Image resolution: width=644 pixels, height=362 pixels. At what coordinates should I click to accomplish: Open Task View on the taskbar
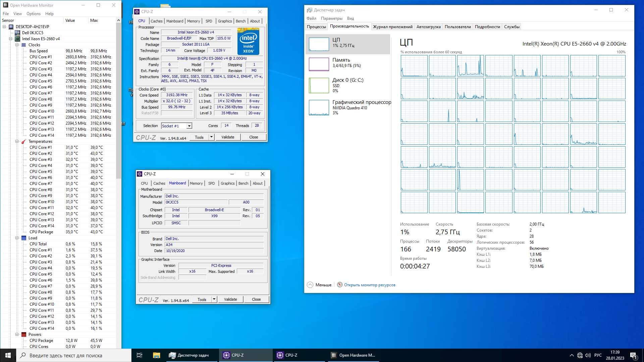click(140, 355)
